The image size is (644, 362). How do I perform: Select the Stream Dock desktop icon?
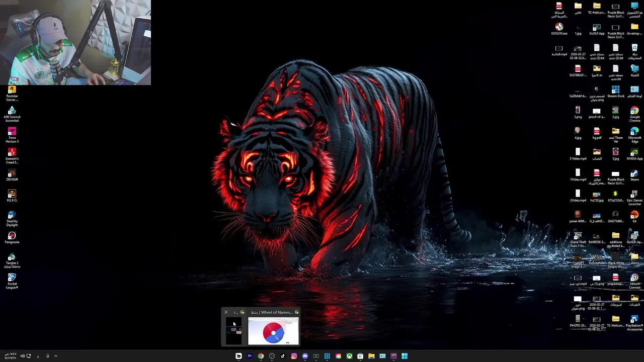pos(616,92)
